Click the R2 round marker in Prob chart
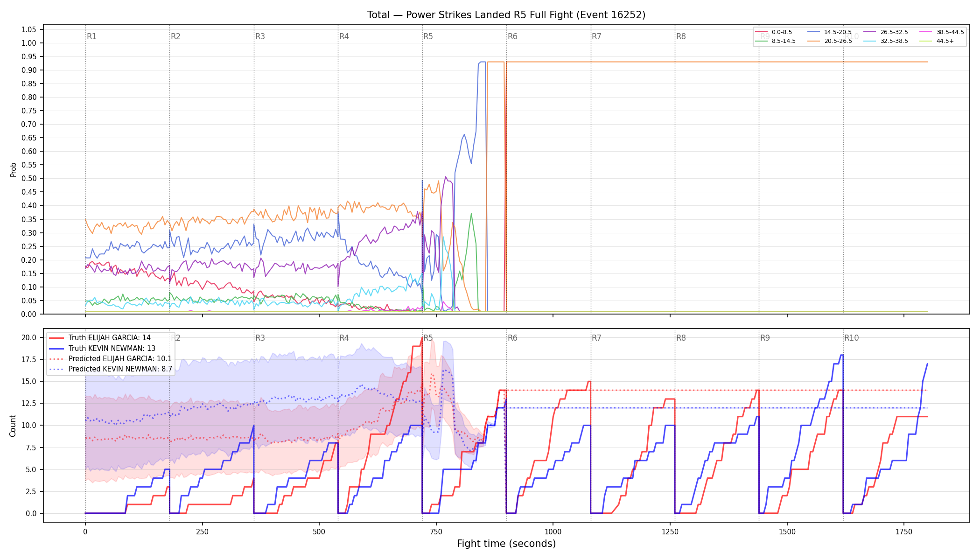 tap(175, 36)
